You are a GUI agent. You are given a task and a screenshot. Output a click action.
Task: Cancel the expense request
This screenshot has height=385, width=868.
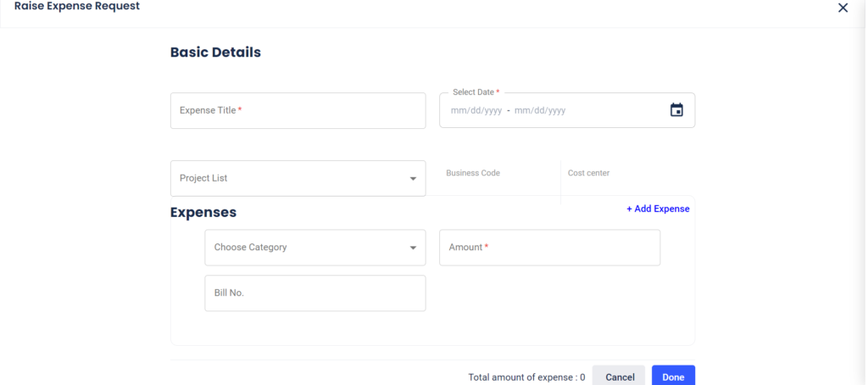[619, 376]
